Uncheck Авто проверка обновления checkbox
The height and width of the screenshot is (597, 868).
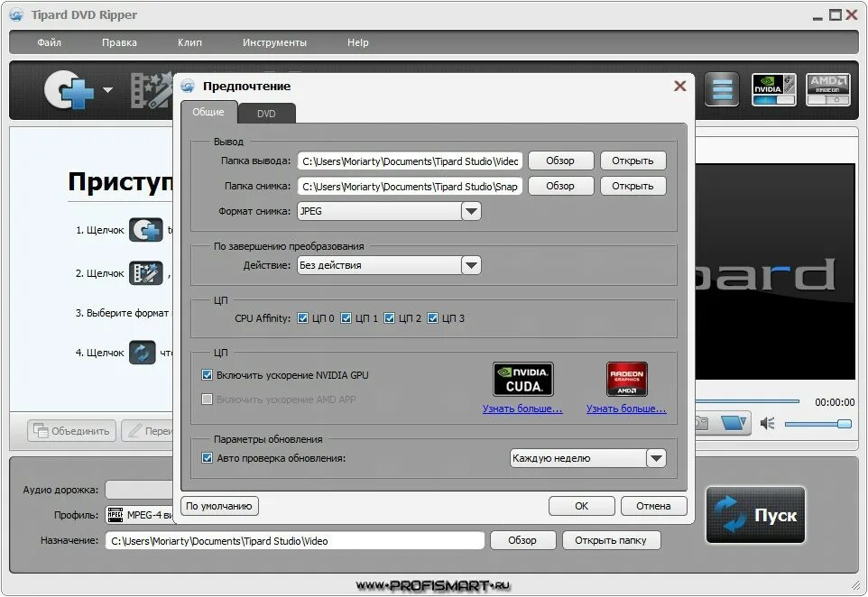coord(207,458)
